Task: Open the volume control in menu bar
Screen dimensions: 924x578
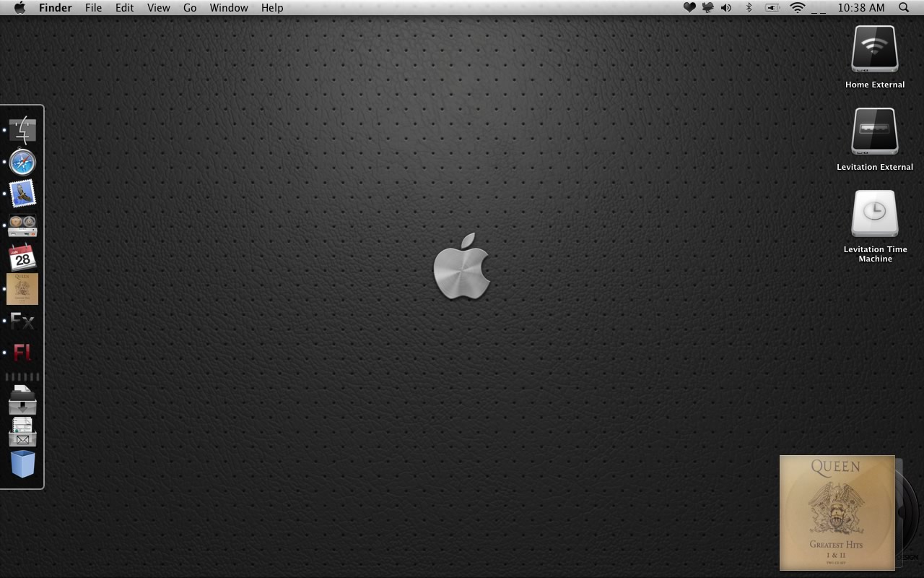Action: pos(725,7)
